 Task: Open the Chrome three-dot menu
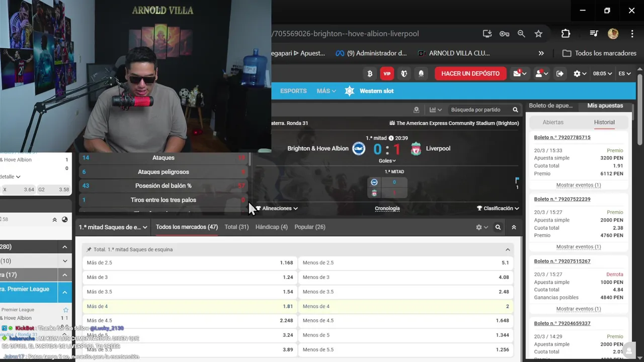pos(632,34)
